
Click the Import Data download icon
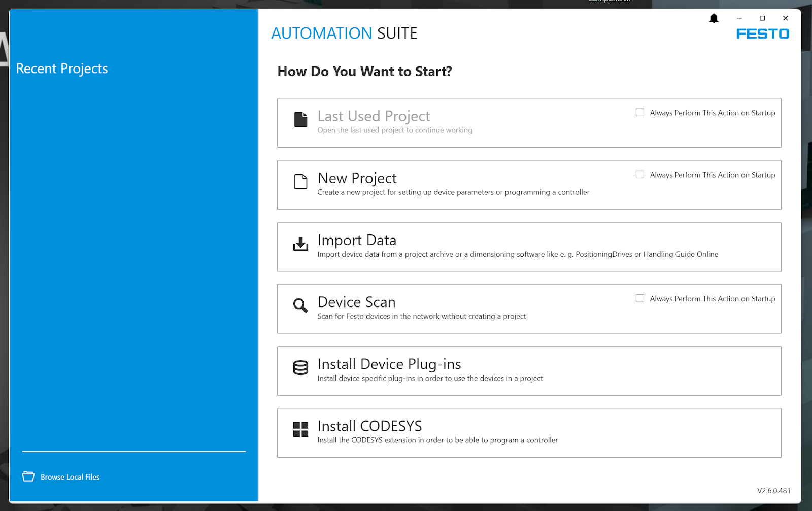pyautogui.click(x=300, y=244)
